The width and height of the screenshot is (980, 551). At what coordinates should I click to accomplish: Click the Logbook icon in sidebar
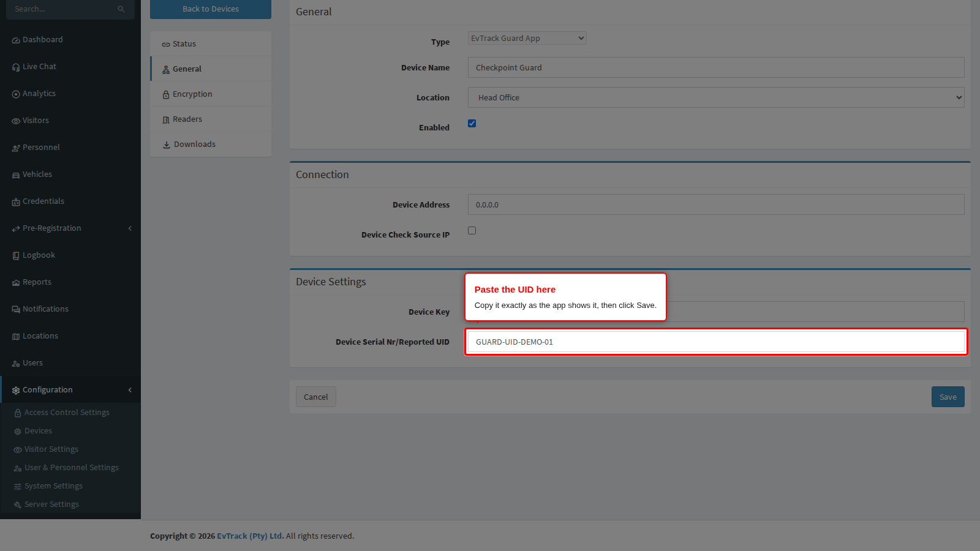(16, 256)
